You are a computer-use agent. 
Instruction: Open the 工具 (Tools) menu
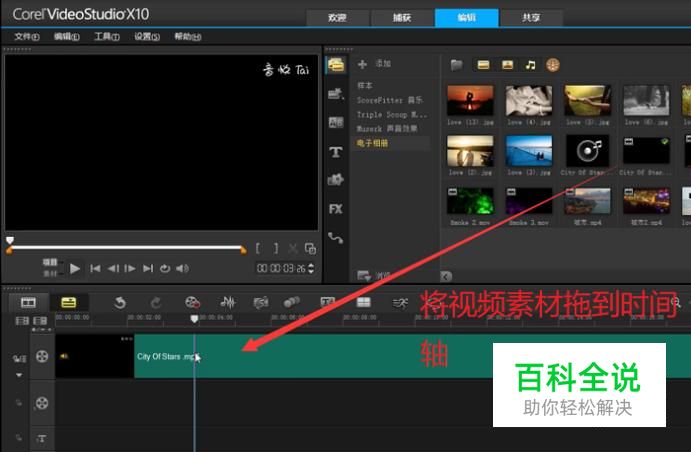click(107, 37)
